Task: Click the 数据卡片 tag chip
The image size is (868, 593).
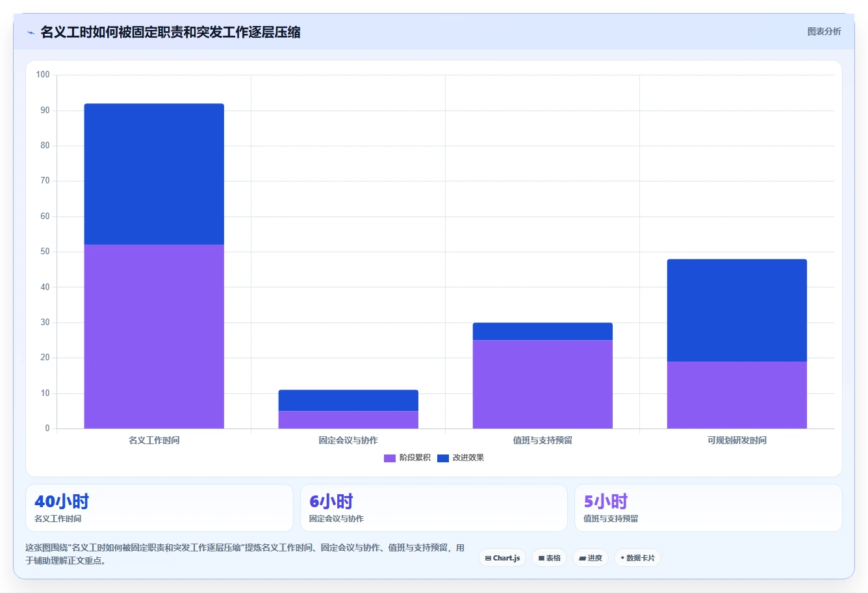Action: tap(637, 558)
